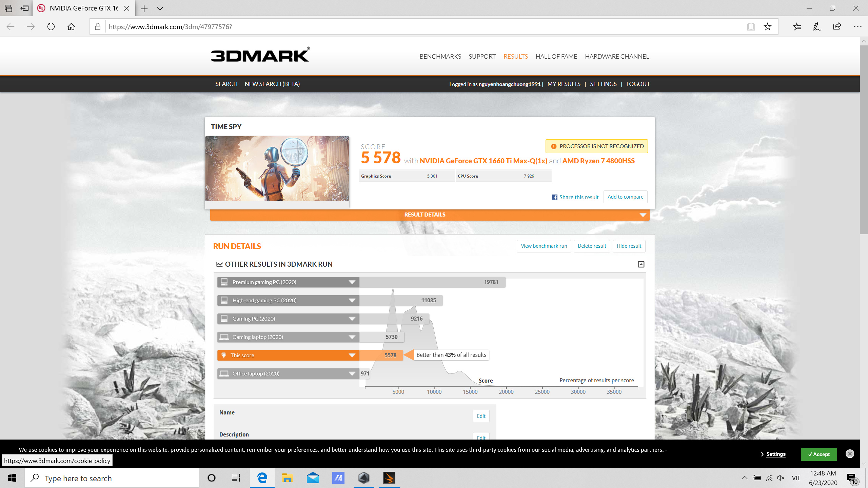
Task: Expand High-end gaming PC (2020) dropdown
Action: pyautogui.click(x=352, y=301)
